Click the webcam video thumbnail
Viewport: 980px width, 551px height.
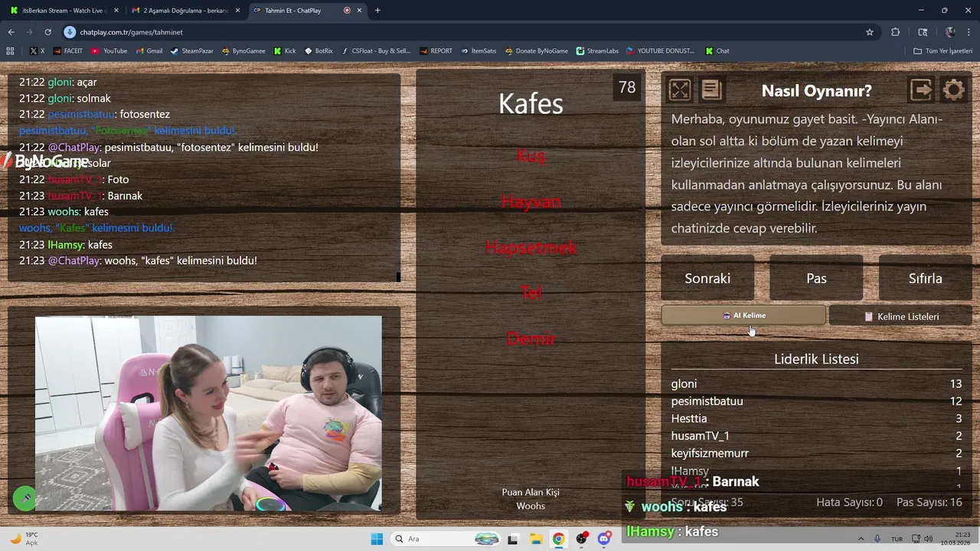[208, 413]
